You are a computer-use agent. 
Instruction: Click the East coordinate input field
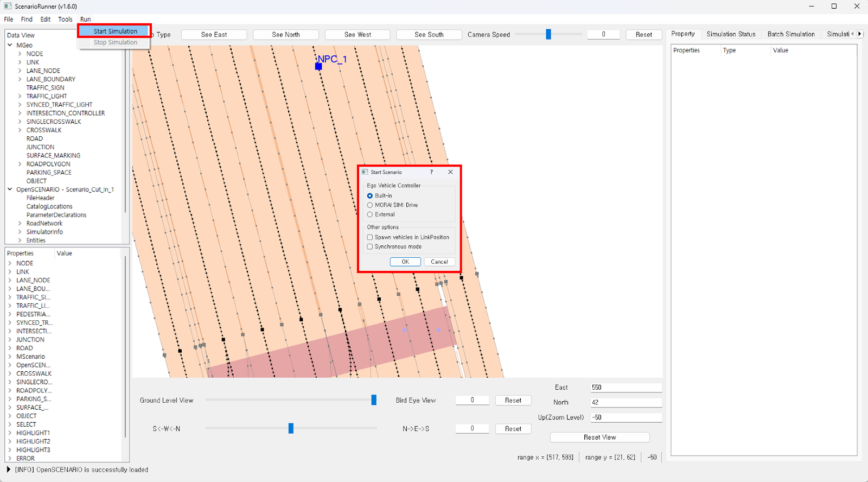pyautogui.click(x=626, y=388)
